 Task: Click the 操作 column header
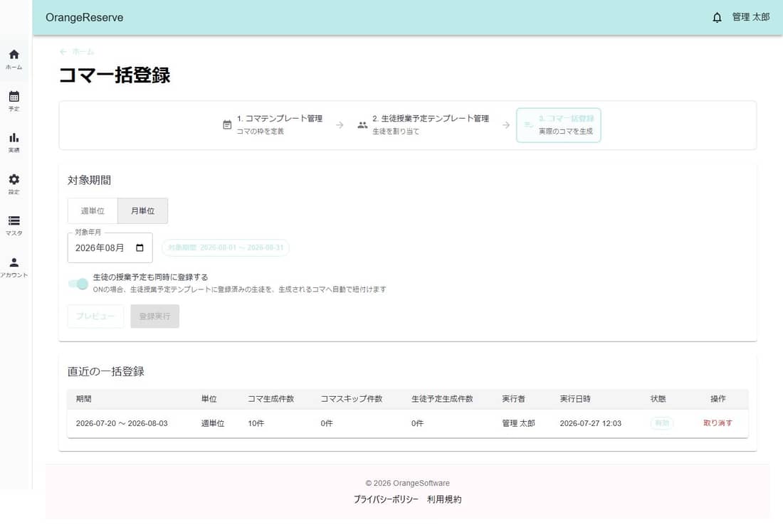click(718, 399)
